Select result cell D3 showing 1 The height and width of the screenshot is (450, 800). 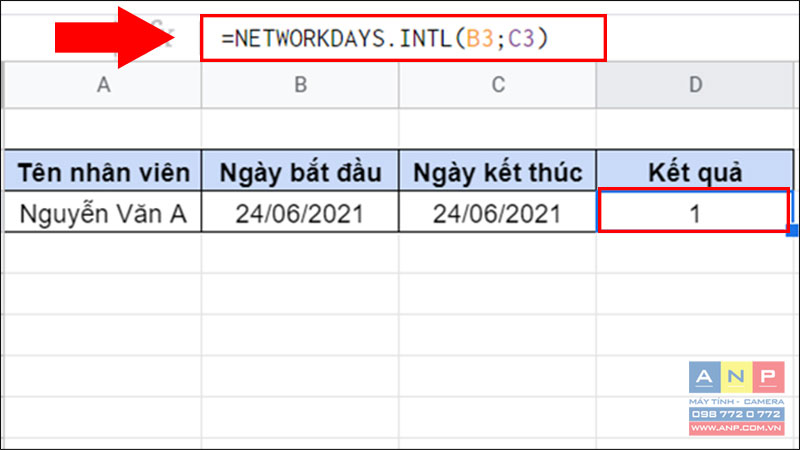point(694,212)
